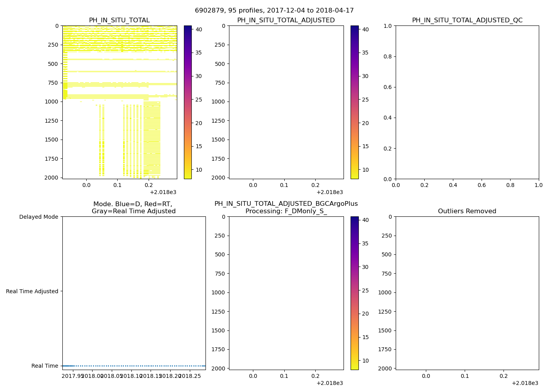Click the "+2.018e3" offset under the PH_IN_SITU_TOTAL plot
The image size is (549, 392).
click(163, 192)
